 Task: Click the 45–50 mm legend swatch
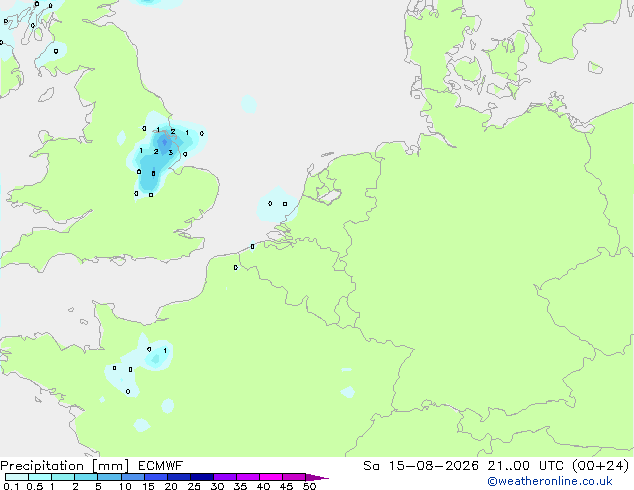[294, 477]
